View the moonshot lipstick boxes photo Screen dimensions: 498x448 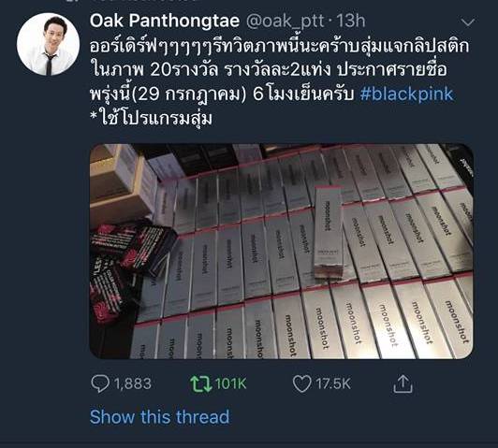coord(282,252)
